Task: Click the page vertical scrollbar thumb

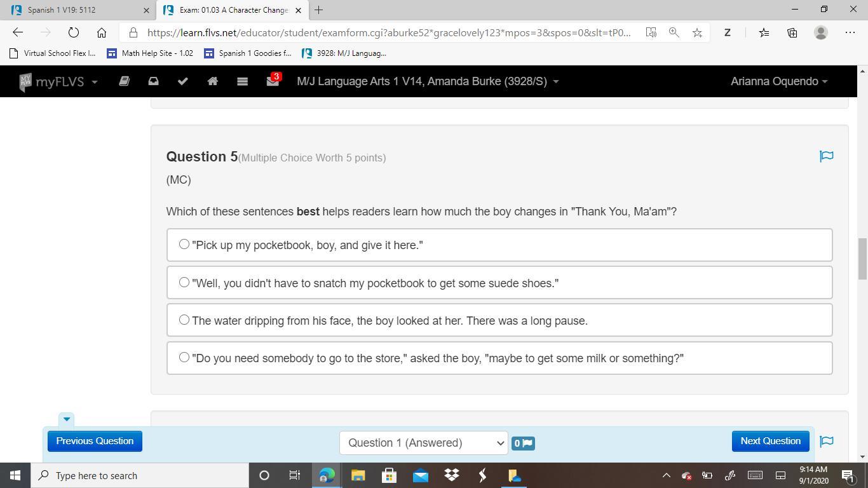Action: [862, 259]
